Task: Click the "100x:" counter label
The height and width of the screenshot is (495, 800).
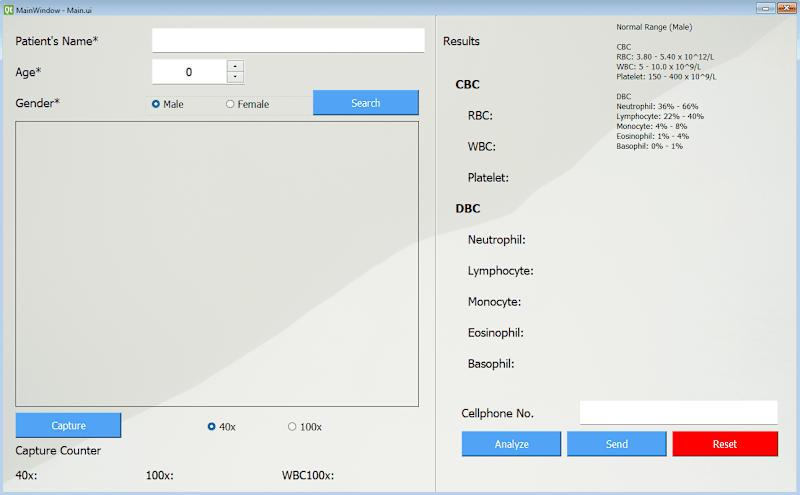Action: [x=160, y=476]
